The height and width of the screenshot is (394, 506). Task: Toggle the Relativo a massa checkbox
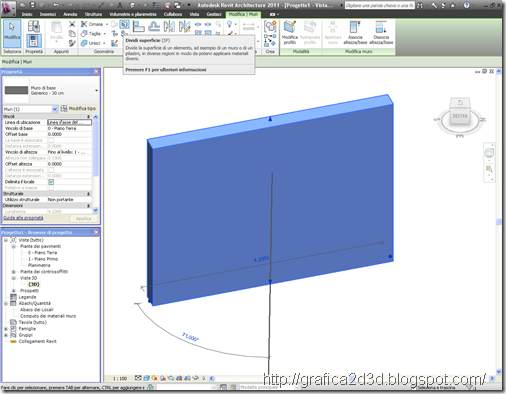51,188
